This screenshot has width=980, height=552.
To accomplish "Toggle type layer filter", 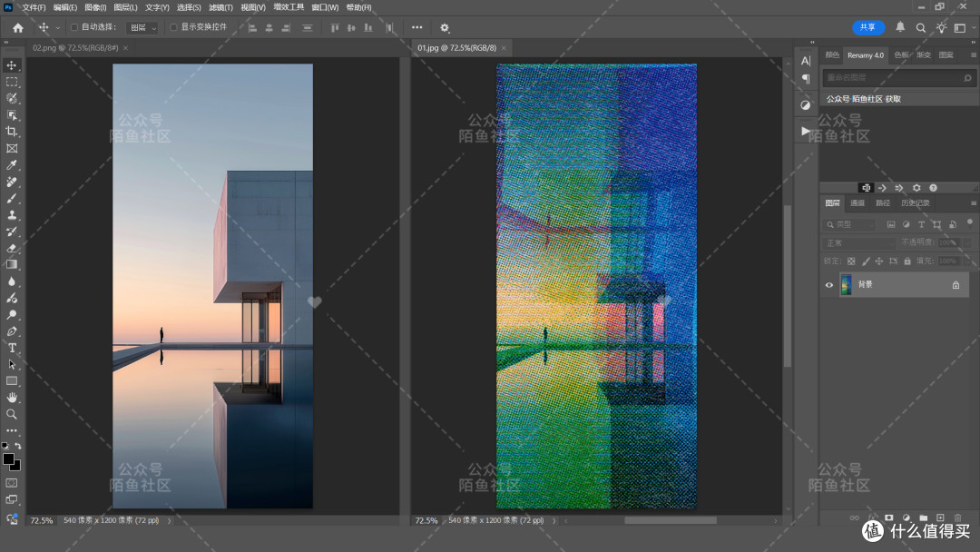I will click(921, 224).
